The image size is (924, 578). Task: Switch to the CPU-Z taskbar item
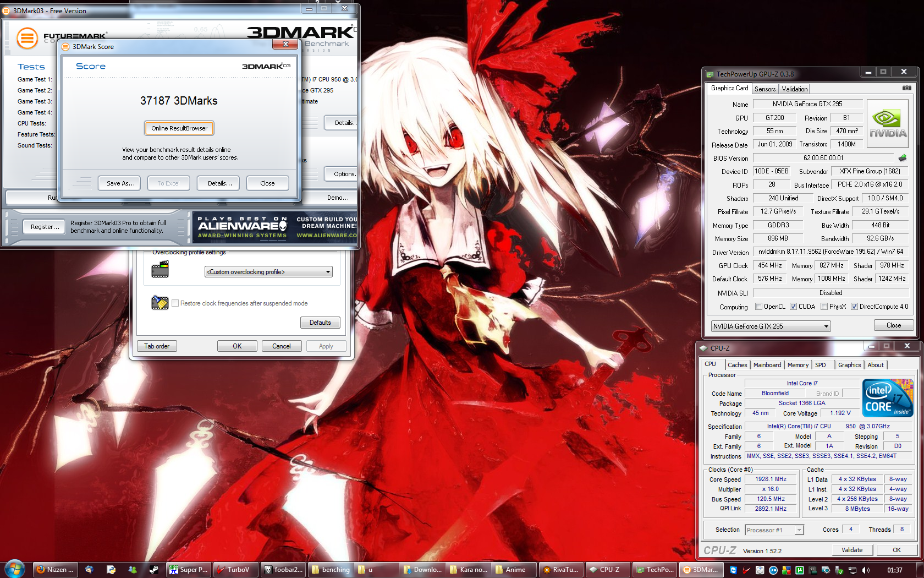pyautogui.click(x=607, y=570)
